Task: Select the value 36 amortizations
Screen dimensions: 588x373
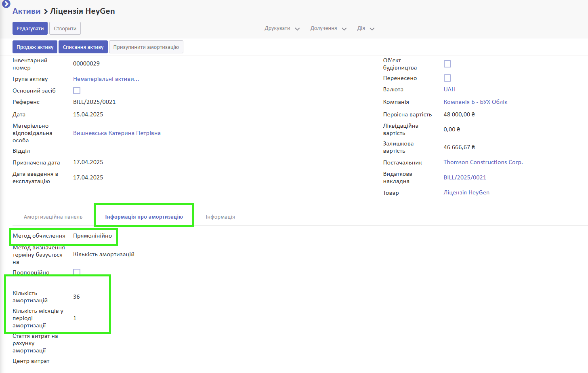Action: coord(76,297)
